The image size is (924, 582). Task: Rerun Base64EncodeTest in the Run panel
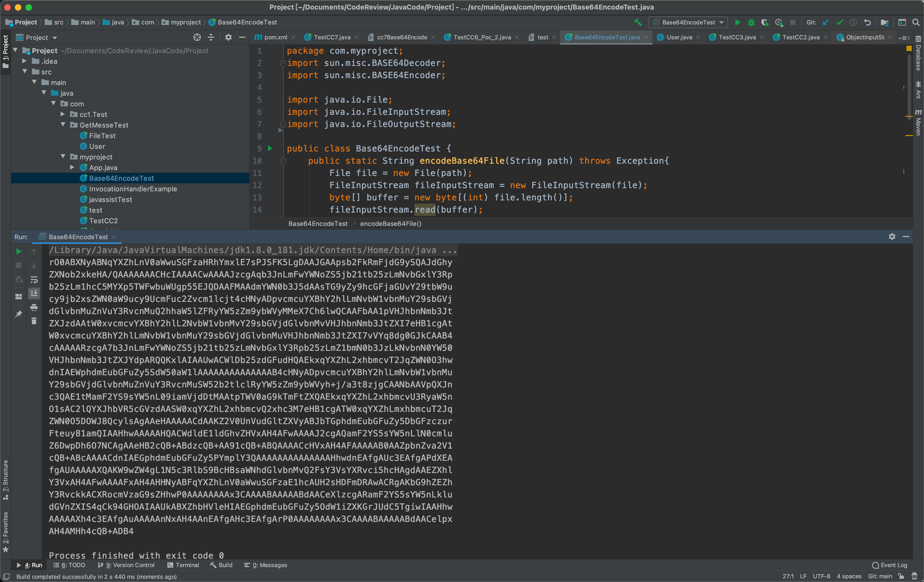click(18, 251)
